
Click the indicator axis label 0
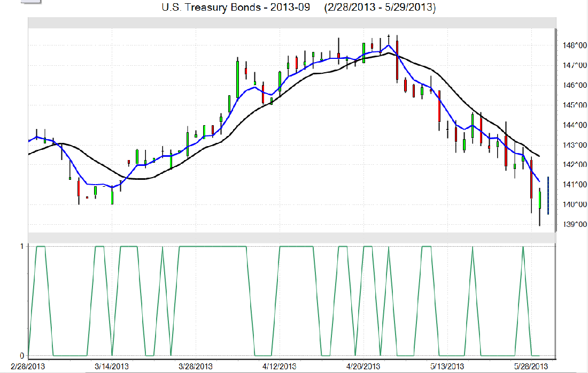coord(22,356)
